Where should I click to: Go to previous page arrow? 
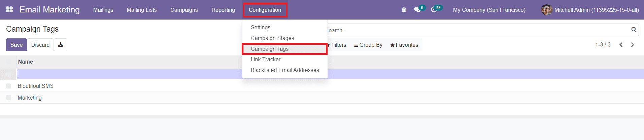point(621,45)
